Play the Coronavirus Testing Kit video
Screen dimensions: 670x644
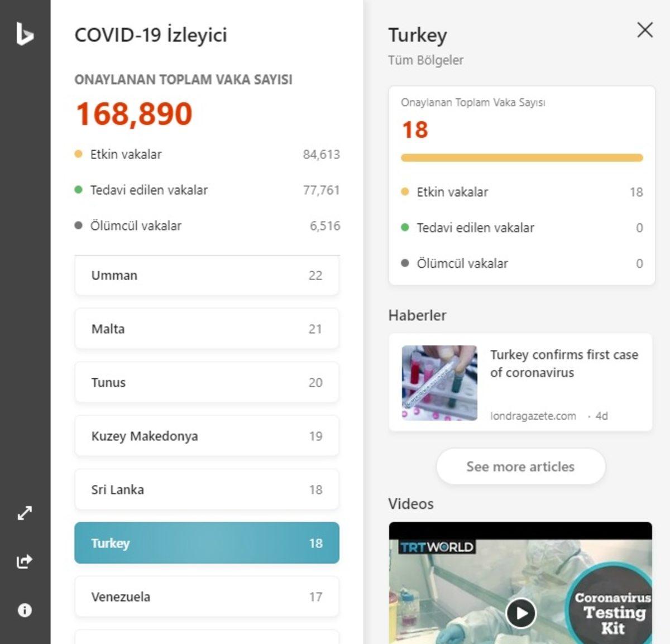coord(522,614)
